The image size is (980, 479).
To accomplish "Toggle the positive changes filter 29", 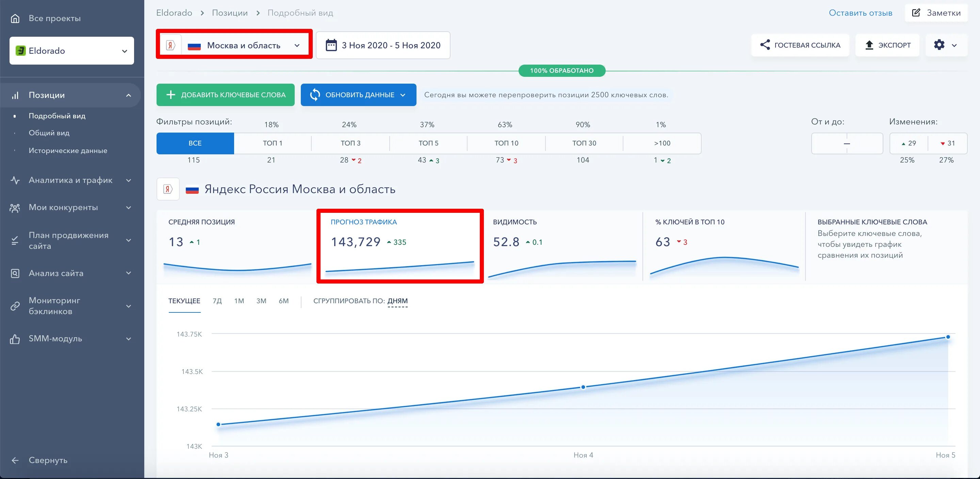I will pos(909,143).
